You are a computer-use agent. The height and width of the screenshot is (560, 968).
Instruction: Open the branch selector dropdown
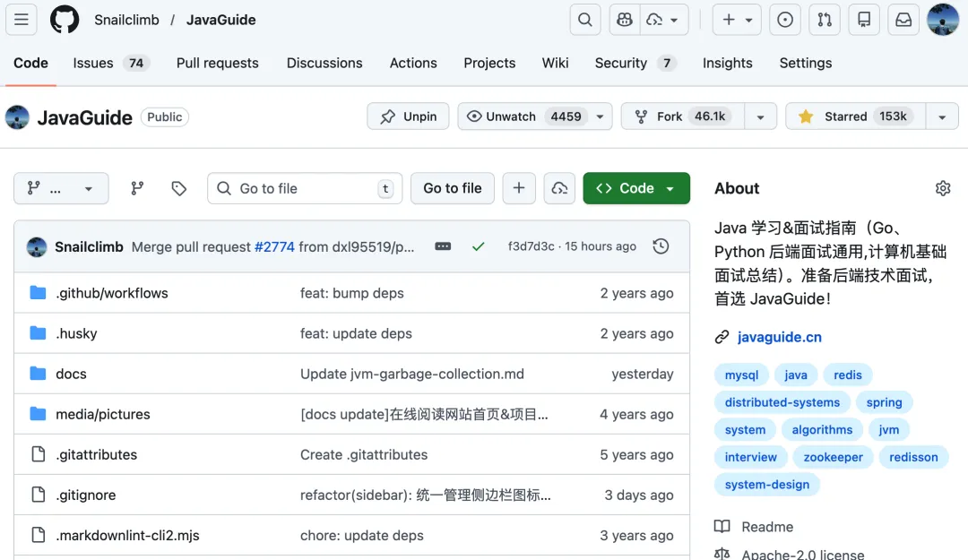[61, 188]
